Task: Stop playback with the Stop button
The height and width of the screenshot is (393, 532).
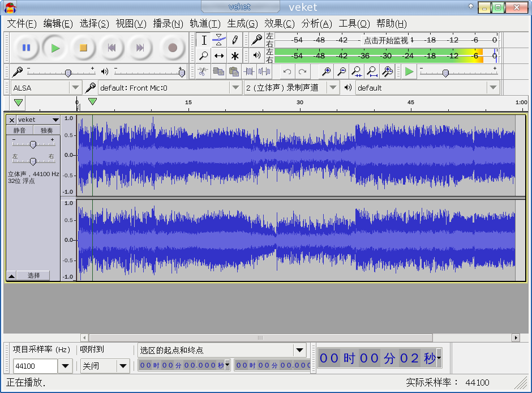Action: (83, 48)
